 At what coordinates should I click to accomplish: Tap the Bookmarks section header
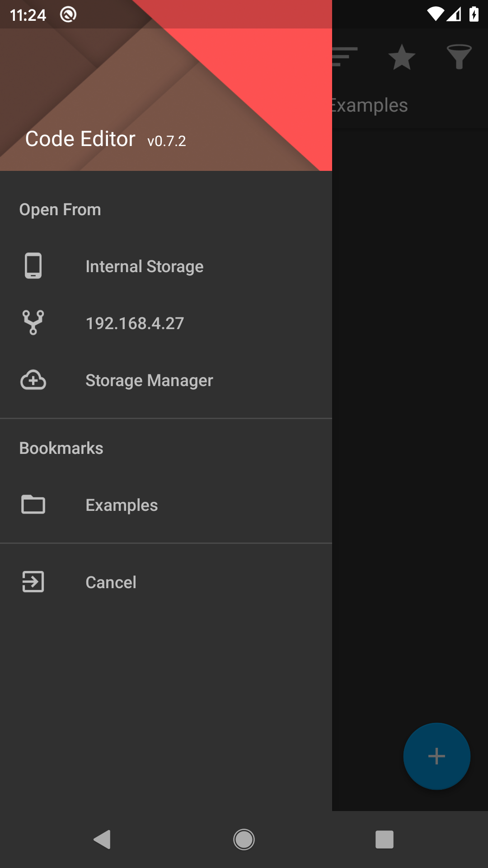point(61,448)
